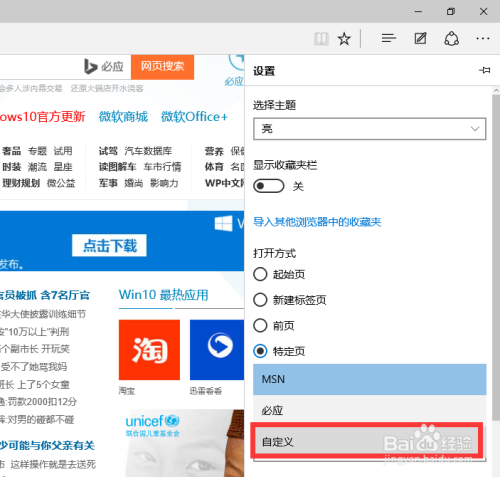This screenshot has width=500, height=477.
Task: Click the 体育 link
Action: [214, 167]
